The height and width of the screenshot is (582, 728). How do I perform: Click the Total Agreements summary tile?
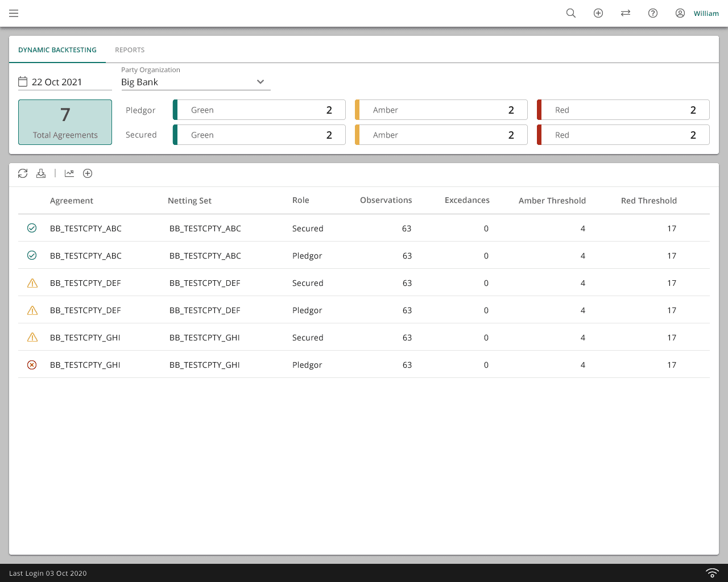pos(65,122)
